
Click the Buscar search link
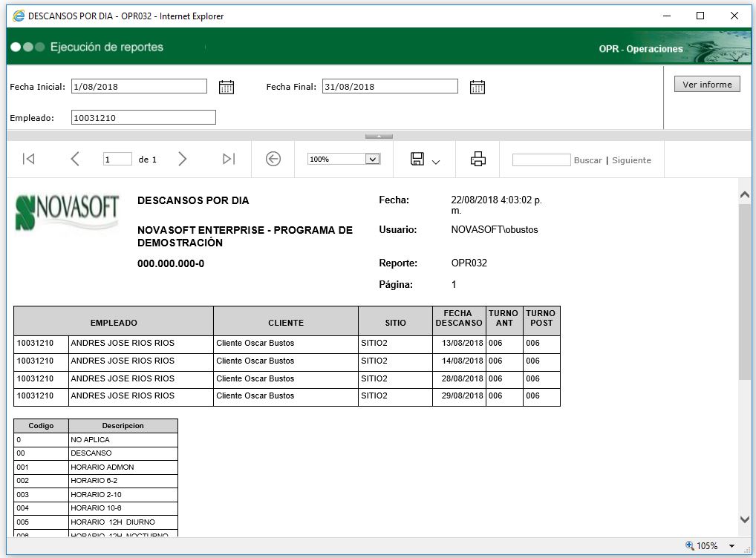587,160
